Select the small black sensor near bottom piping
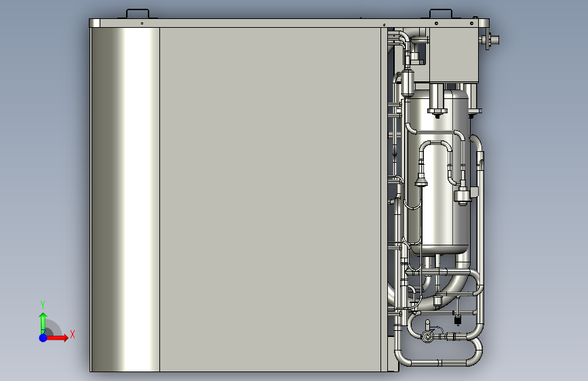Image resolution: width=588 pixels, height=381 pixels. (x=458, y=321)
